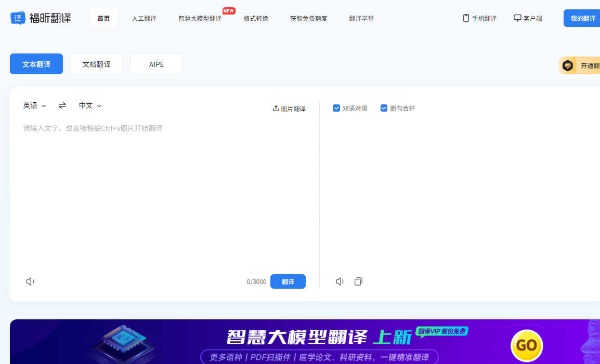
Task: Copy the translation result
Action: pyautogui.click(x=358, y=281)
